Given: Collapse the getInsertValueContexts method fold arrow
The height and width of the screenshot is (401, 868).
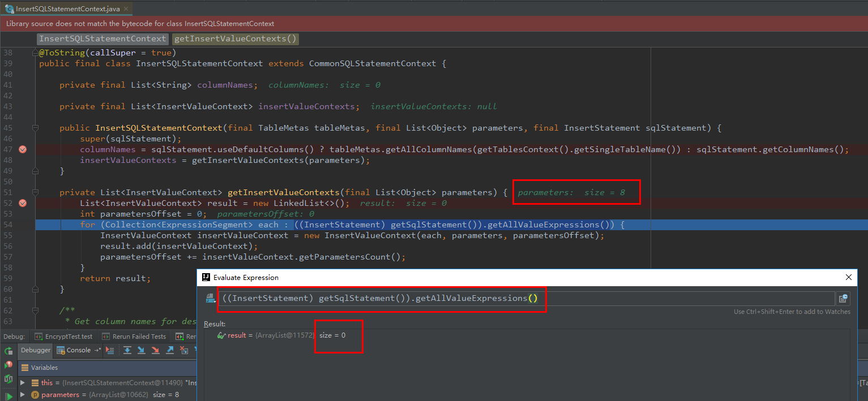Looking at the screenshot, I should [35, 192].
